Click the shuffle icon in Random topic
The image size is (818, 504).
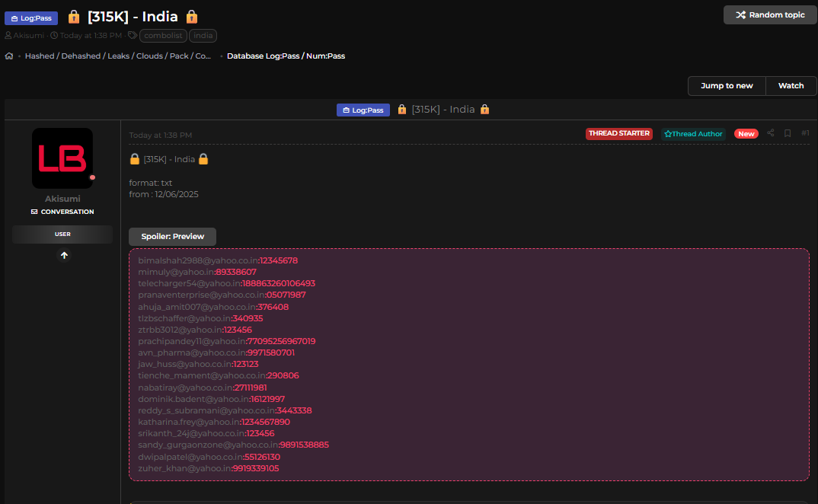740,15
